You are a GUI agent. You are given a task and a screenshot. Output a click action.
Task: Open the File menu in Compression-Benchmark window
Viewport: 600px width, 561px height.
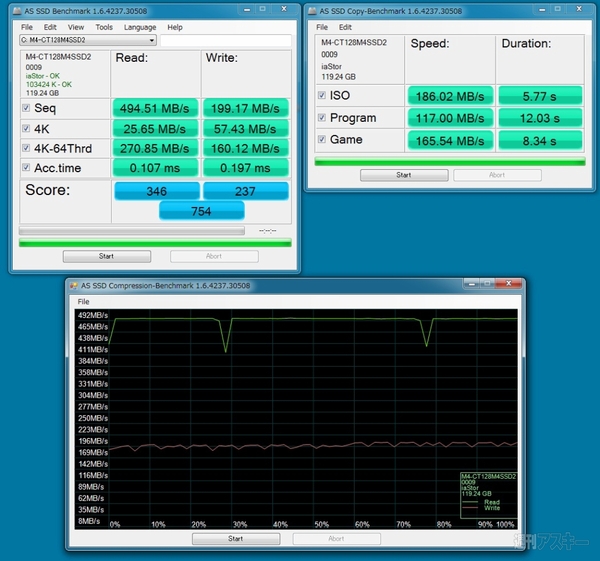tap(84, 301)
